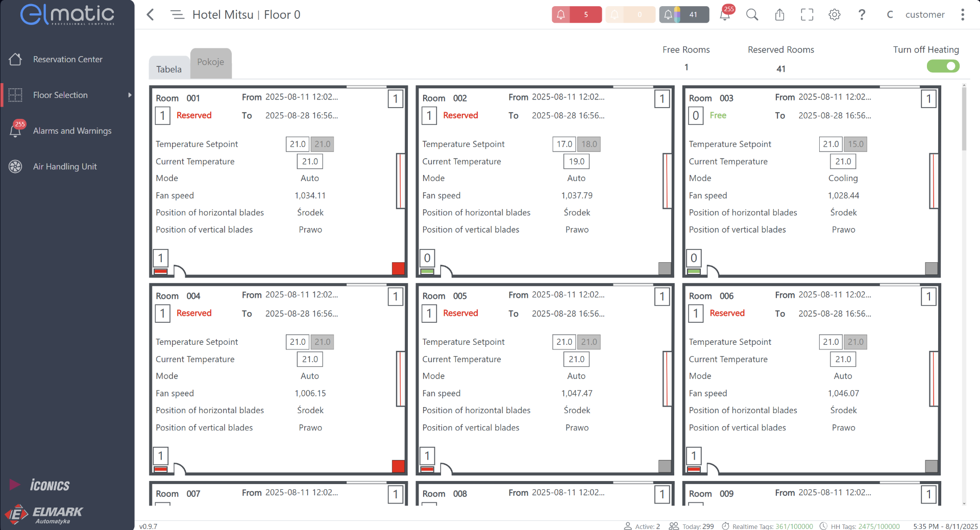The height and width of the screenshot is (530, 980).
Task: Click Floor Selection grid icon
Action: 15,95
